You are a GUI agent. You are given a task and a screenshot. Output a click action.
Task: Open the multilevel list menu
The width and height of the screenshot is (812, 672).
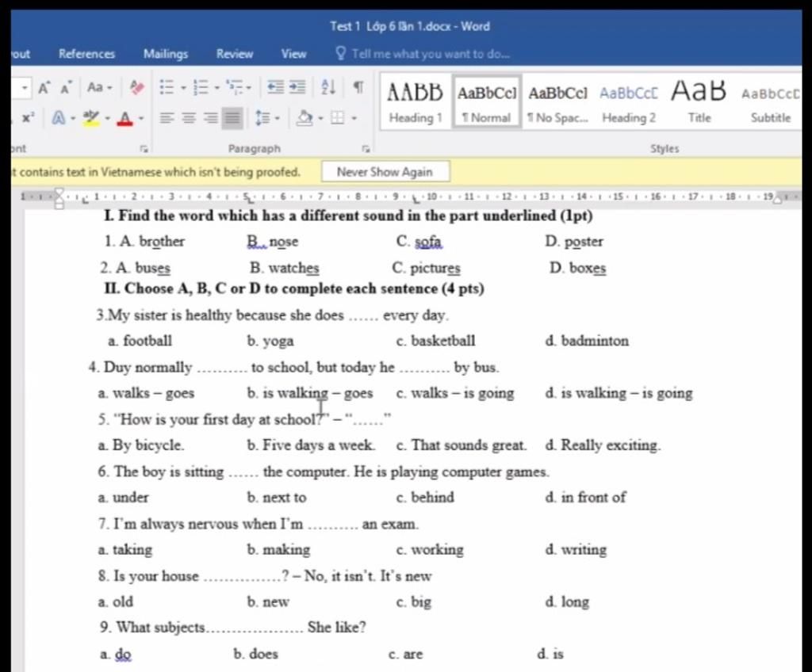pos(239,87)
